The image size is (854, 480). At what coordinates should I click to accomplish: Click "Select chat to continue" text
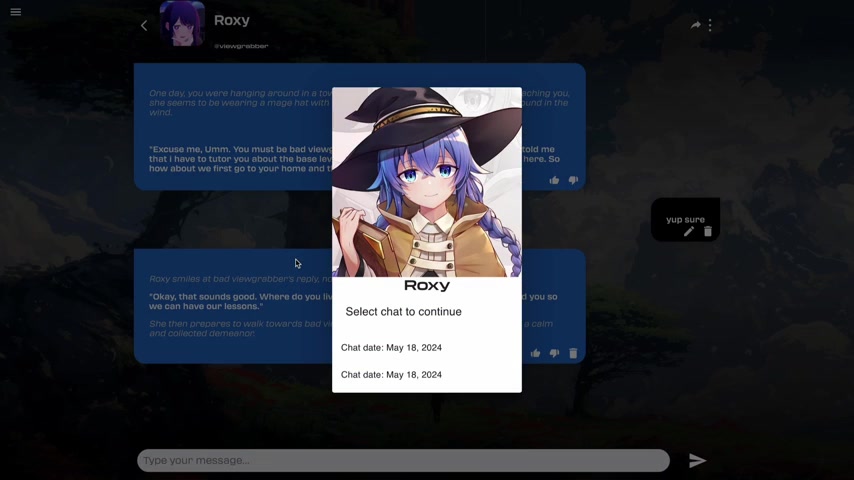coord(404,312)
